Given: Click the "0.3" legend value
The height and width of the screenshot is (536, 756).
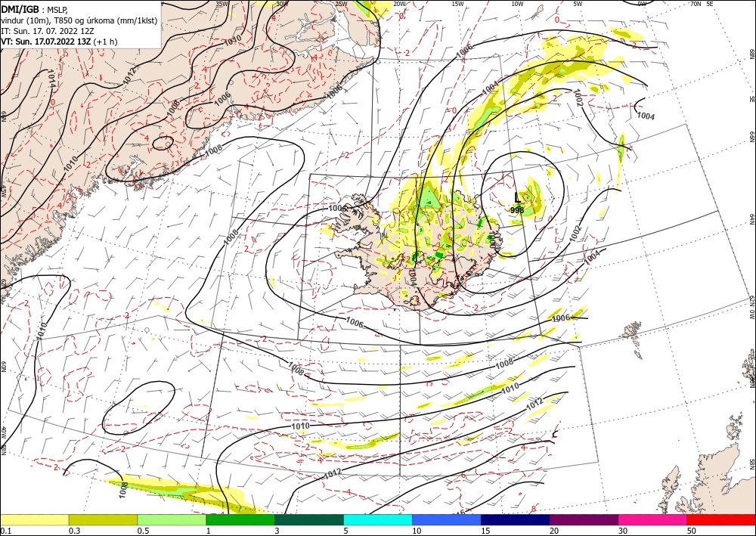Looking at the screenshot, I should [x=74, y=531].
